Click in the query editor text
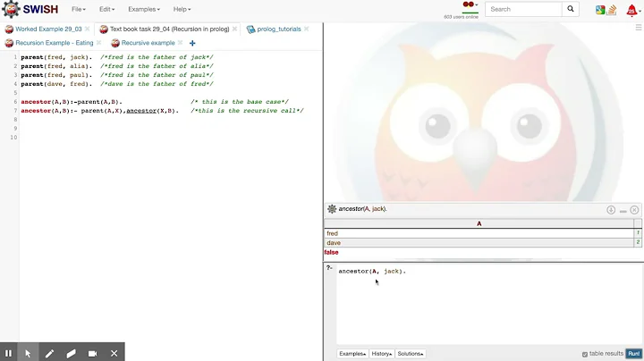 [x=372, y=271]
